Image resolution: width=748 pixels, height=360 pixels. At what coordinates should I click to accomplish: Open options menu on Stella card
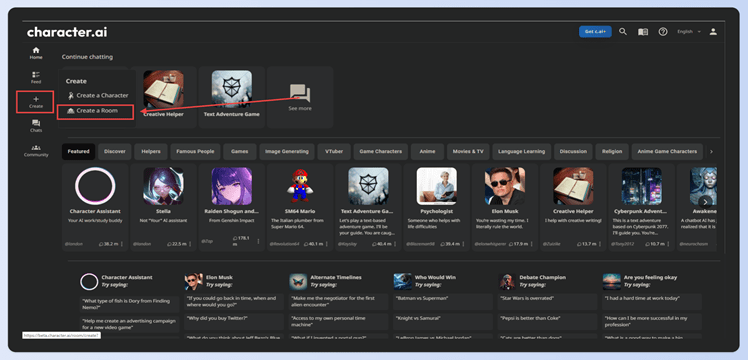pos(190,244)
